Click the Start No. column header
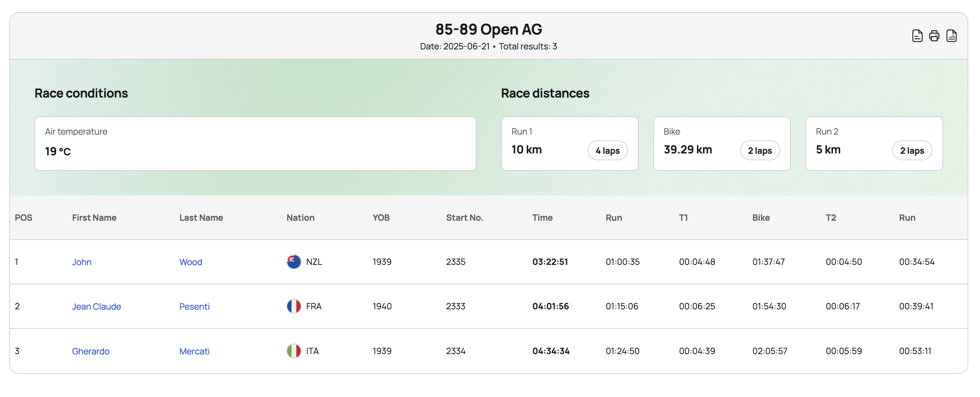 point(464,218)
